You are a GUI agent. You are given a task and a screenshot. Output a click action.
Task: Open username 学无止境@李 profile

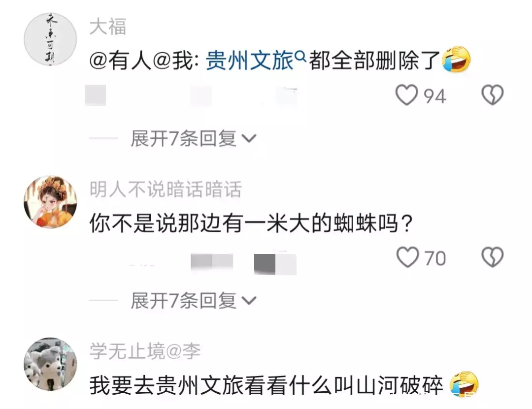[x=145, y=351]
